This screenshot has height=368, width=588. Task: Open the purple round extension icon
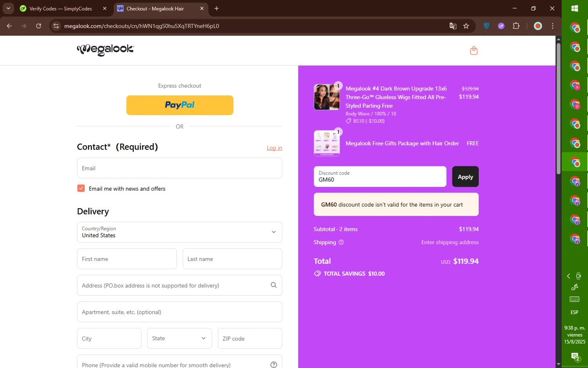tap(501, 26)
